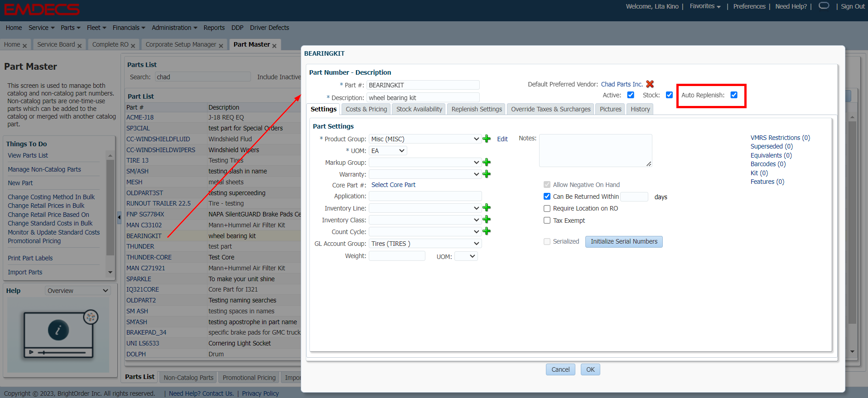Open the Favorites menu

click(705, 6)
